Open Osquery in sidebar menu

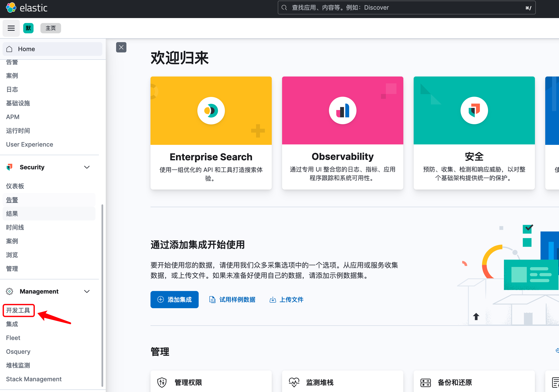coord(18,351)
